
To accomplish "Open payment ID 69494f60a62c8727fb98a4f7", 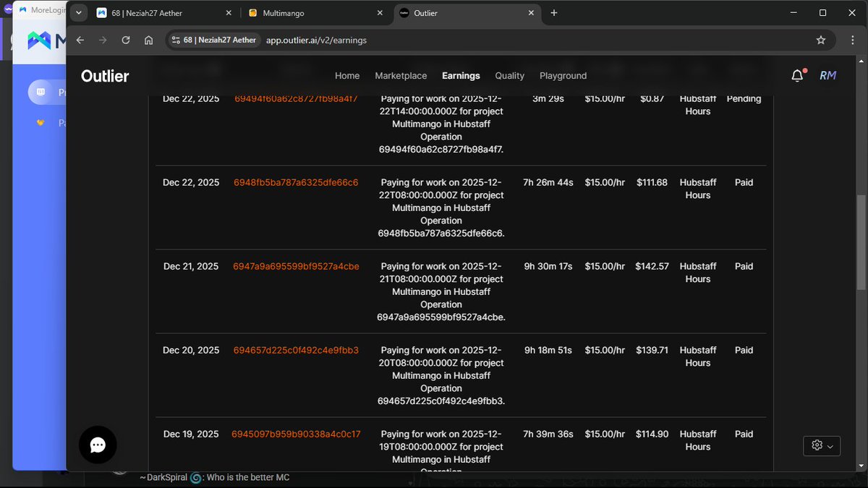I will (296, 98).
